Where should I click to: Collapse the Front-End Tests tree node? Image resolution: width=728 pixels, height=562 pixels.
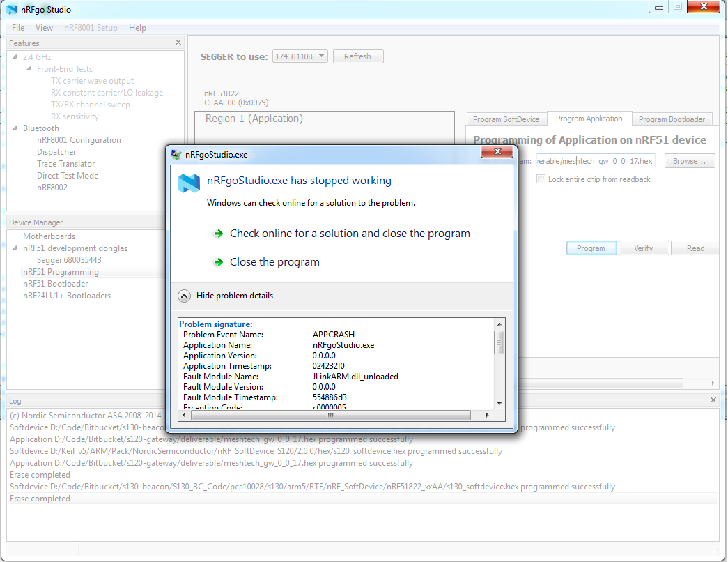click(29, 69)
